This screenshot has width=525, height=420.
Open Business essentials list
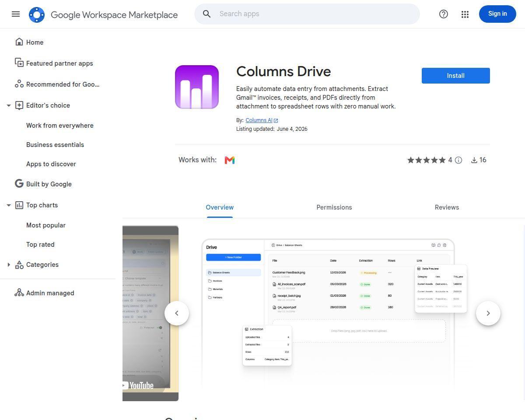tap(55, 145)
